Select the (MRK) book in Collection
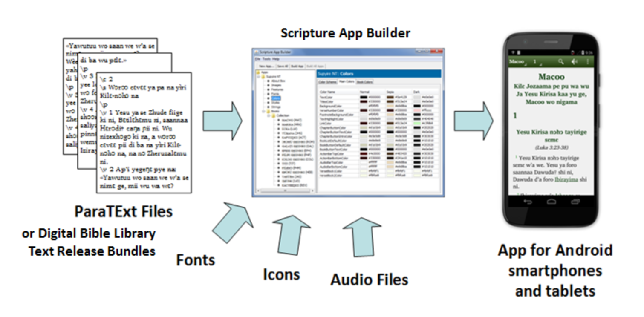Viewport: 644px width, 317px height. (x=292, y=124)
